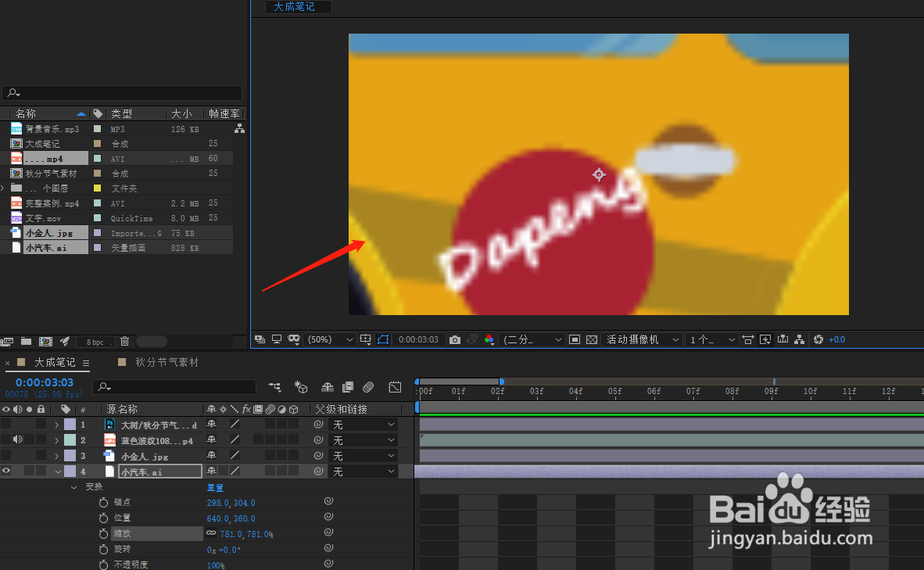This screenshot has width=924, height=570.
Task: Sort project items by 名称 column
Action: (x=25, y=113)
